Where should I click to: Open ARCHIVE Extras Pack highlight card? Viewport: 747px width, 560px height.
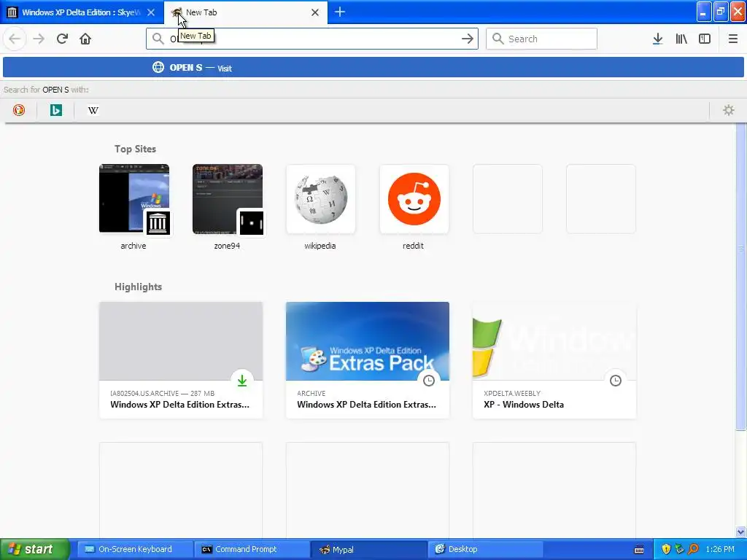click(x=368, y=360)
